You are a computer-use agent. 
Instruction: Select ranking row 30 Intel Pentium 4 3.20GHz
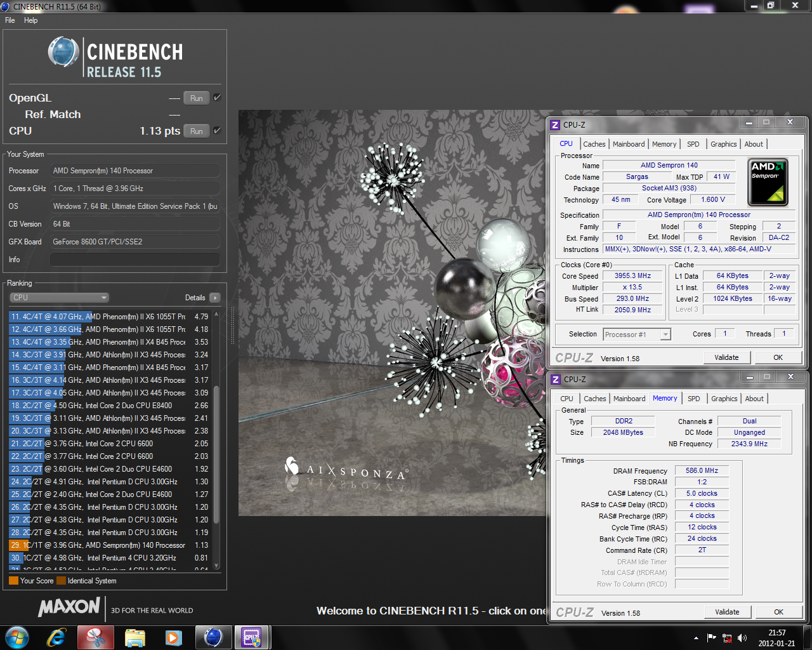click(x=109, y=558)
